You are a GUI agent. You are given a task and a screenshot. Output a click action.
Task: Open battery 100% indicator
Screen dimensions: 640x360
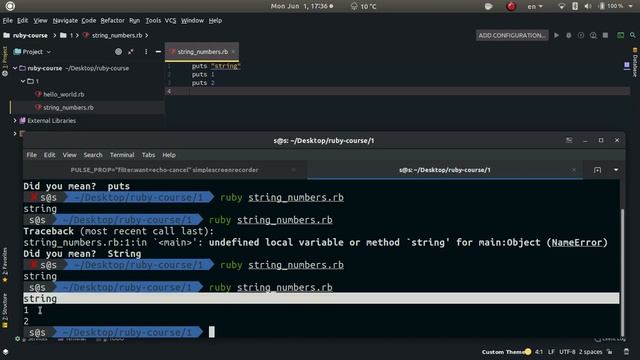(611, 6)
